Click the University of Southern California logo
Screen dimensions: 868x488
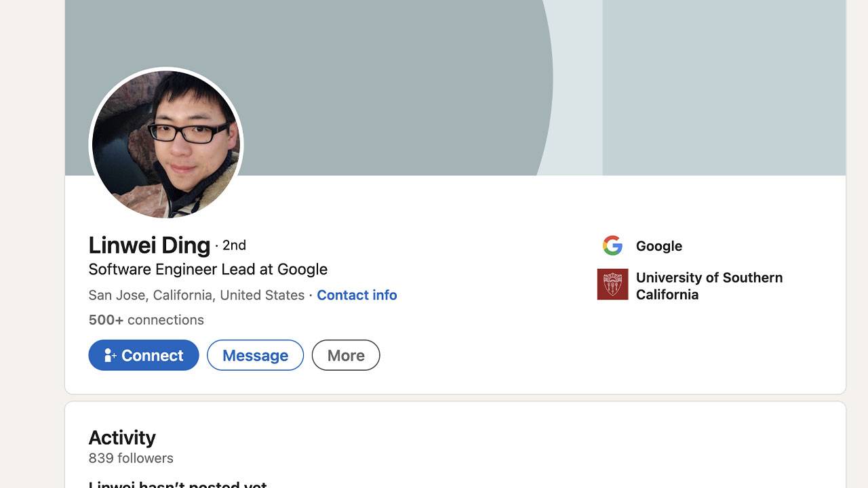pos(612,285)
